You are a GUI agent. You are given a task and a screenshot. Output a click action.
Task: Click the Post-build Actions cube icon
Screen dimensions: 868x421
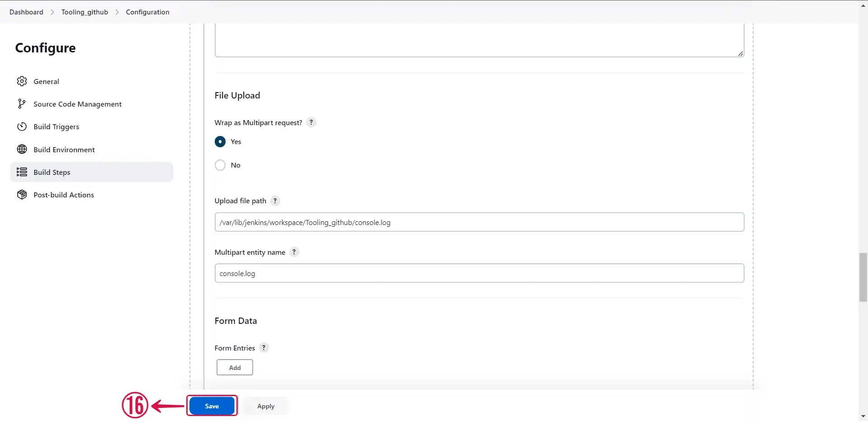22,195
